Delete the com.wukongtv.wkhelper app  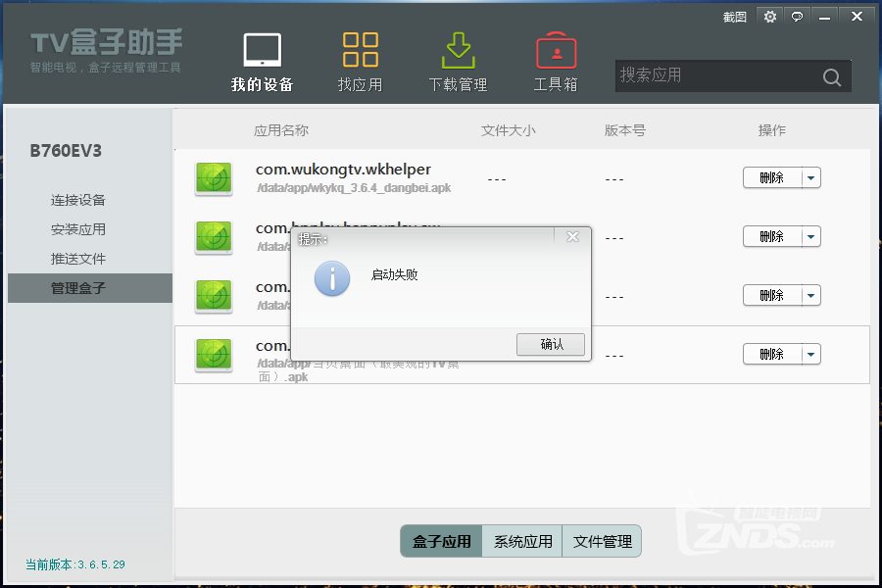tap(772, 177)
